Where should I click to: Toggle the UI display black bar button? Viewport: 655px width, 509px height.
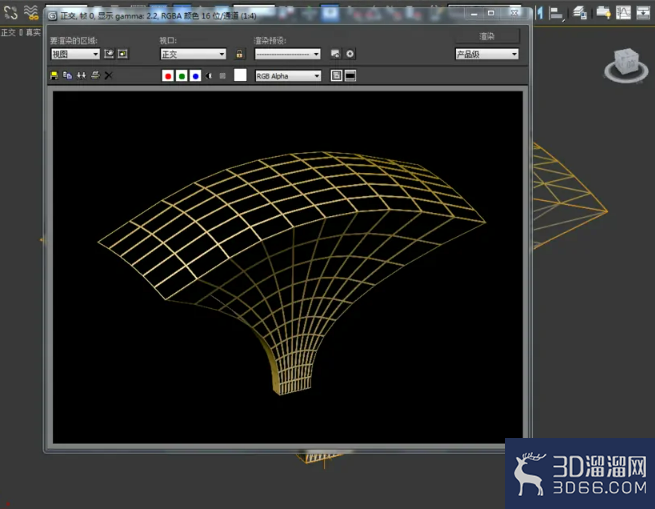(350, 76)
